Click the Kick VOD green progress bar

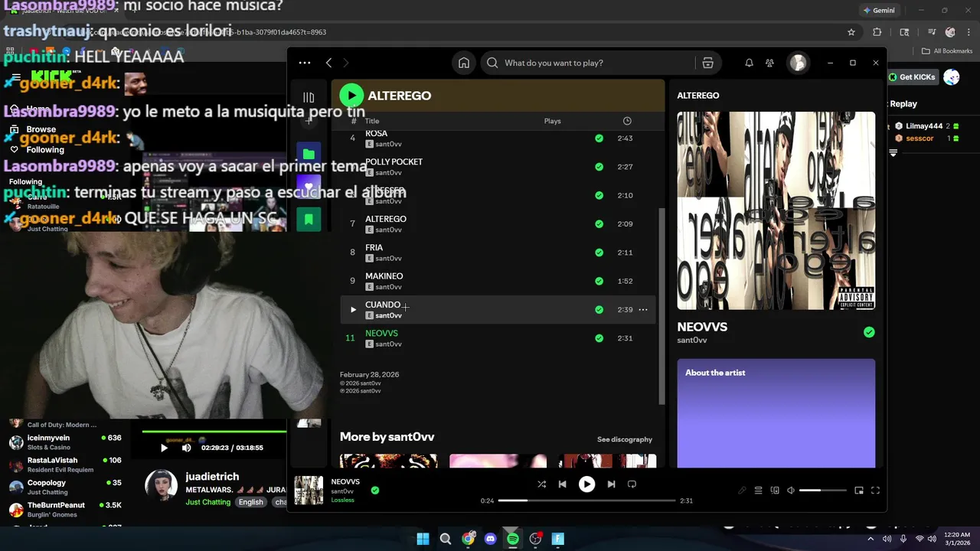[x=214, y=431]
